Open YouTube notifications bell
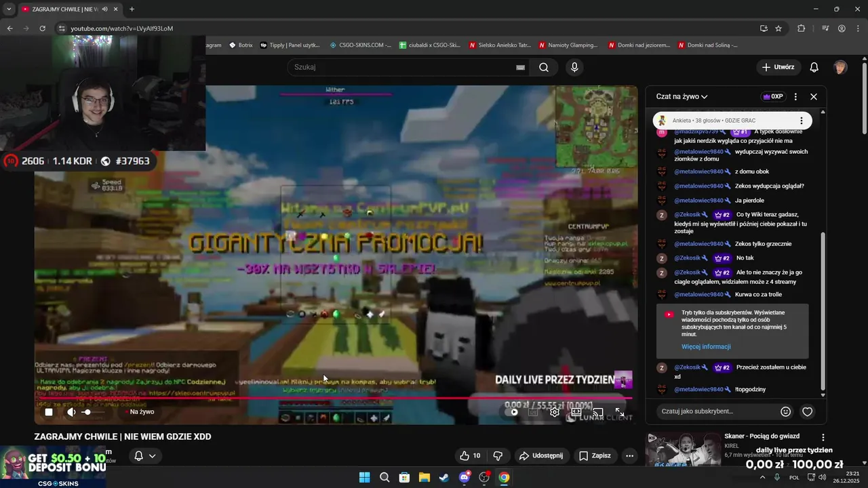This screenshot has height=488, width=868. pos(814,67)
